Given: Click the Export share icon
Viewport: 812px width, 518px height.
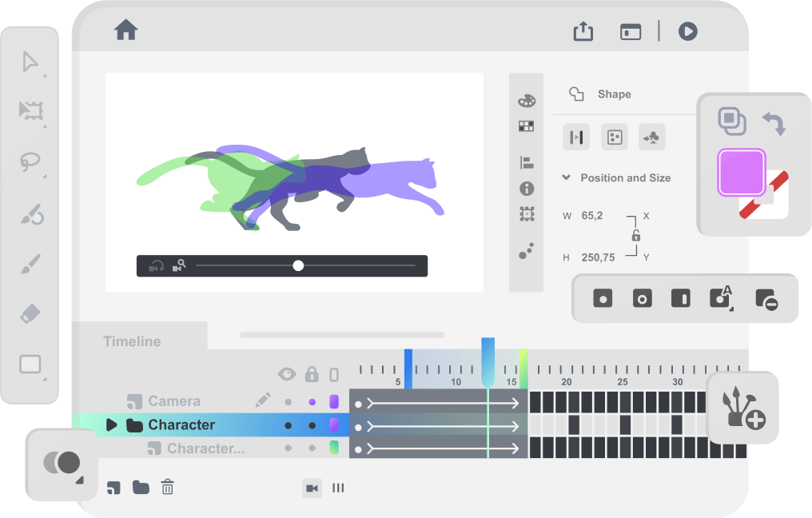Looking at the screenshot, I should [x=583, y=31].
